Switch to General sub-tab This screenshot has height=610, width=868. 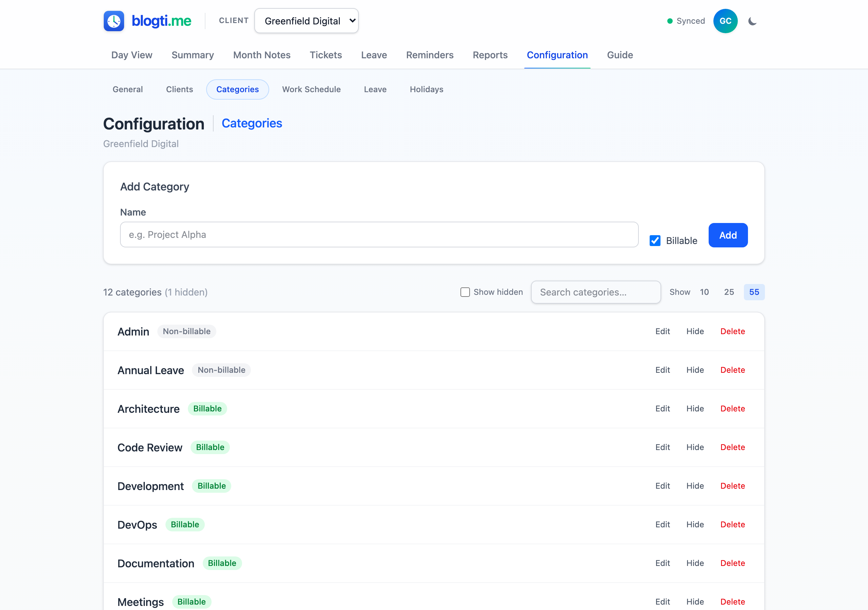pyautogui.click(x=128, y=89)
